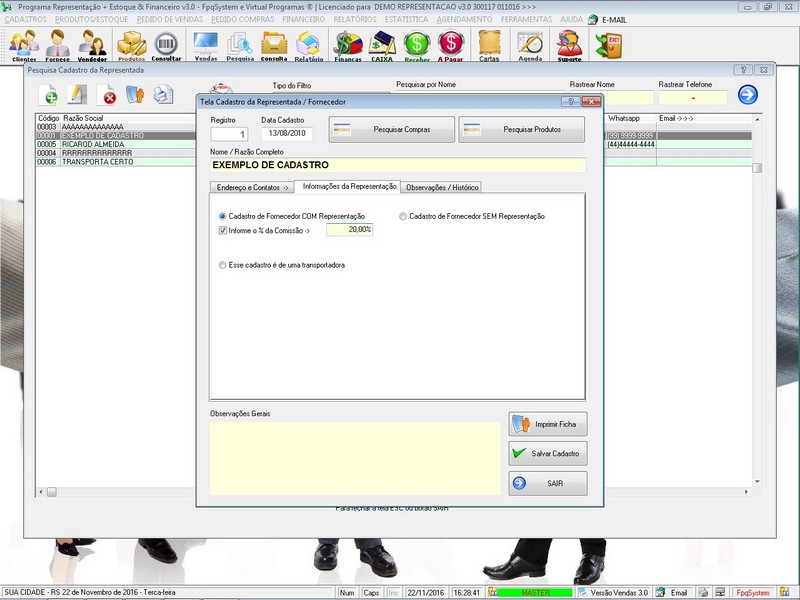Click the Exit door icon in toolbar
Image resolution: width=800 pixels, height=600 pixels.
pyautogui.click(x=609, y=45)
